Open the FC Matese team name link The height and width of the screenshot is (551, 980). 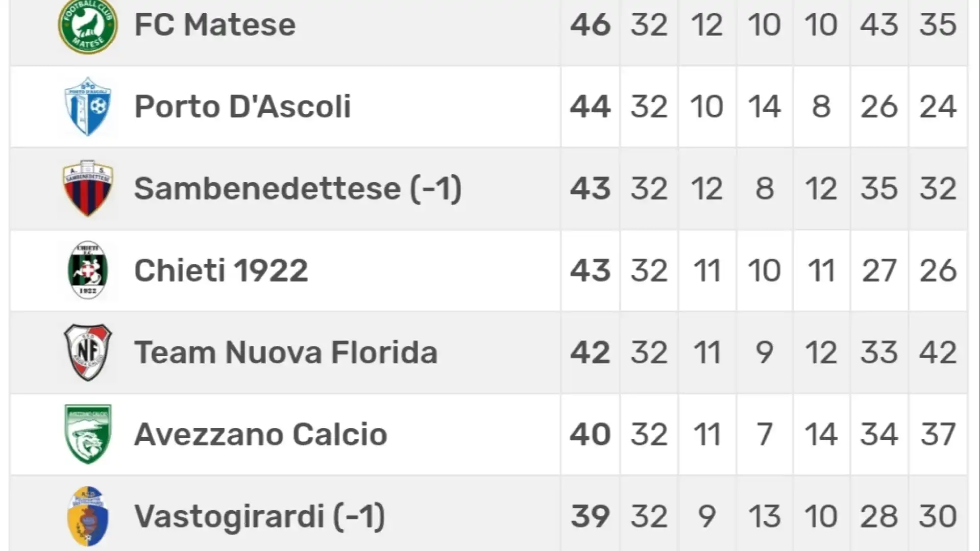215,24
